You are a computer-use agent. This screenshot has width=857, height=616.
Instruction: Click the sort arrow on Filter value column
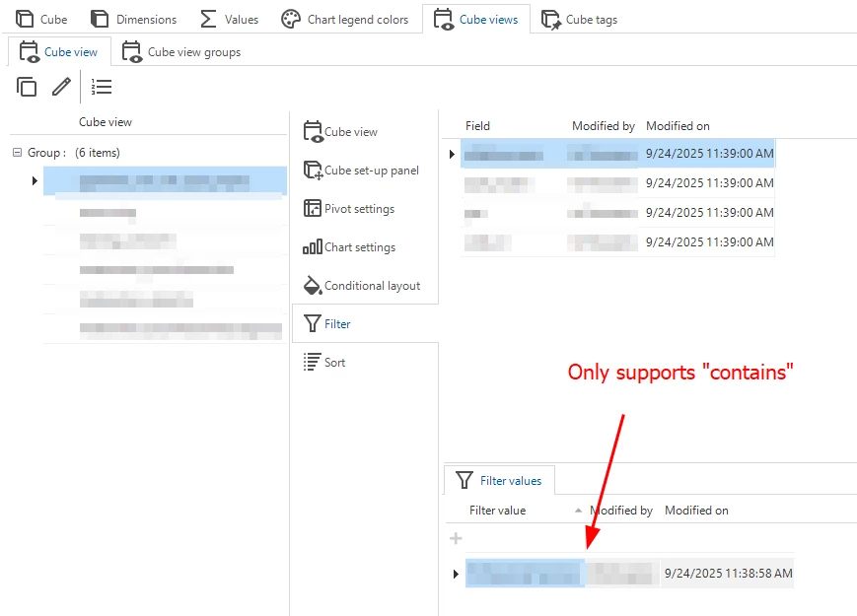pyautogui.click(x=578, y=511)
